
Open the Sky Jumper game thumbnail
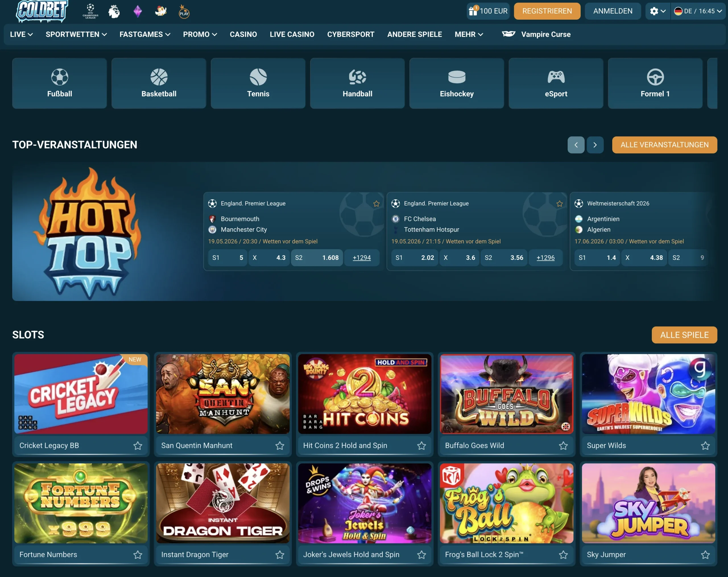[x=648, y=503]
